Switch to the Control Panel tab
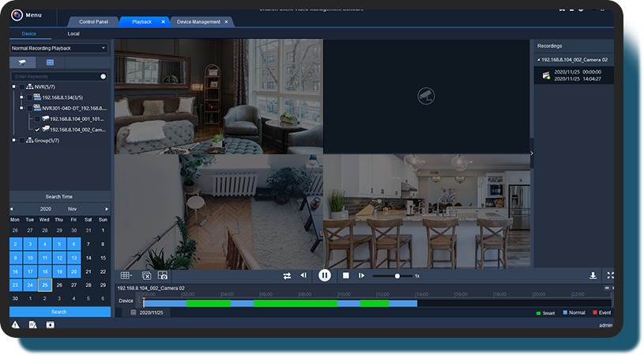This screenshot has width=644, height=356. tap(93, 21)
